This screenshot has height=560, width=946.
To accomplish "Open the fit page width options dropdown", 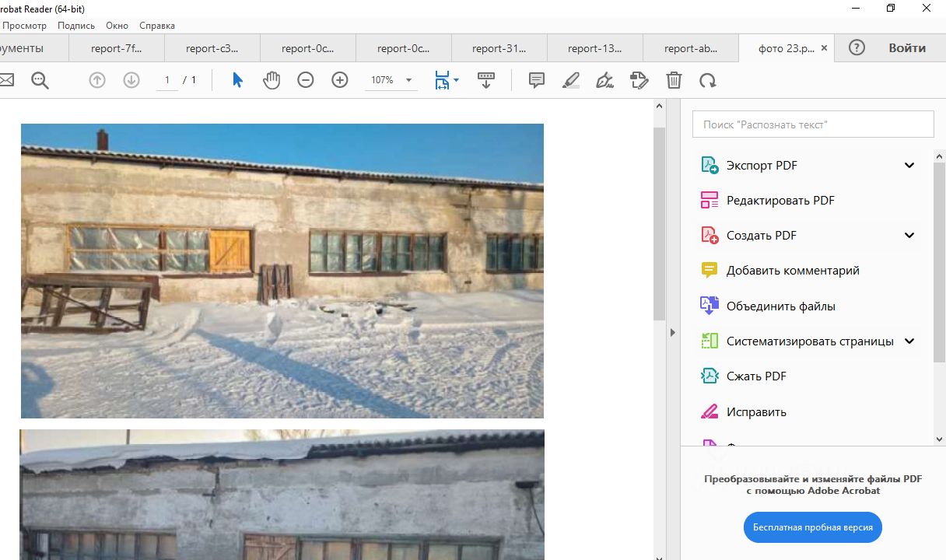I will (x=457, y=80).
